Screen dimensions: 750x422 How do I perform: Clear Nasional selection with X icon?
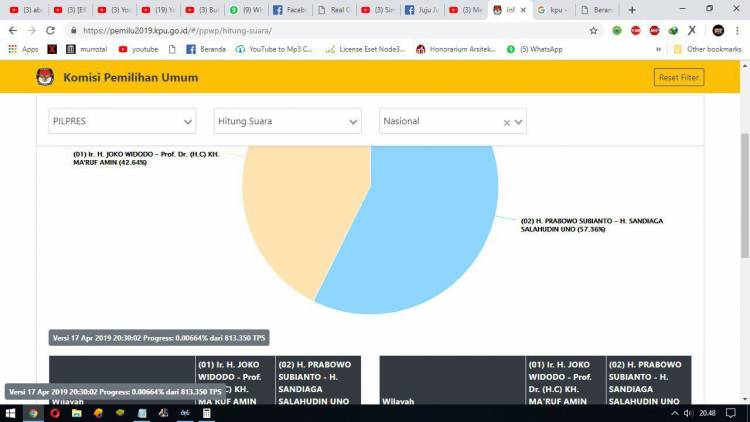click(x=506, y=122)
